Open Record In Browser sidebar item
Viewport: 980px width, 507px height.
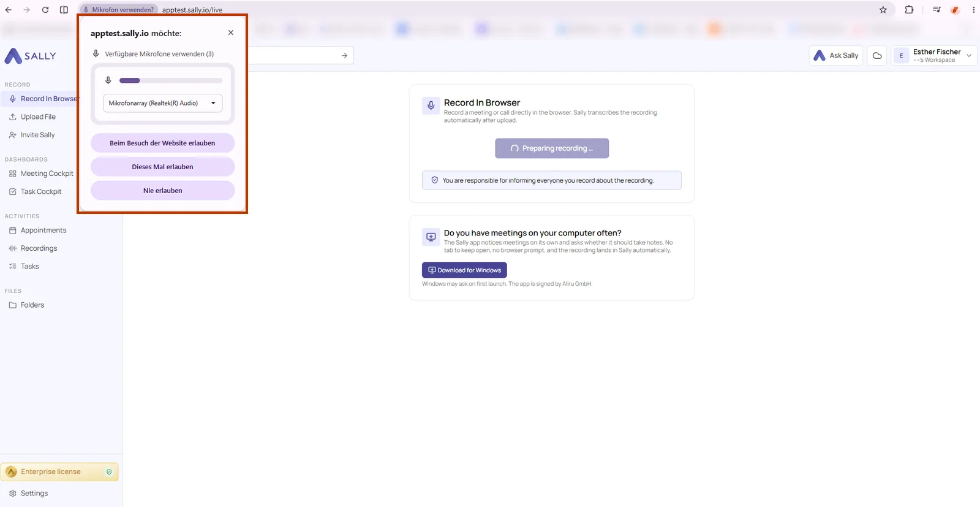tap(40, 99)
